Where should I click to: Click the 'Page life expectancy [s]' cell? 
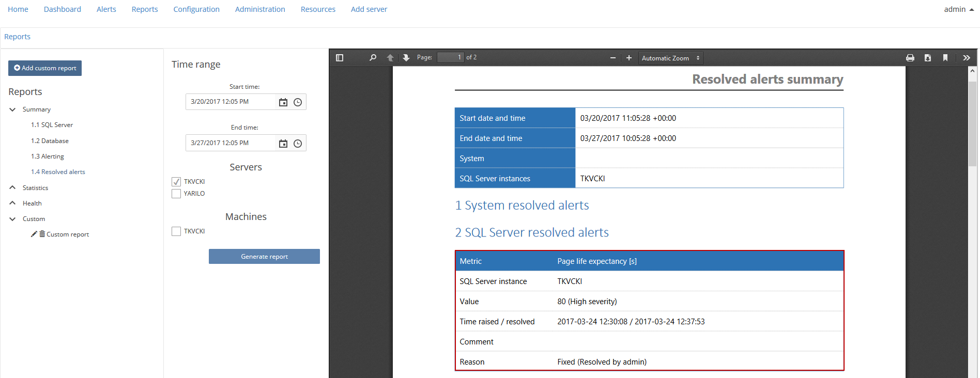tap(597, 261)
